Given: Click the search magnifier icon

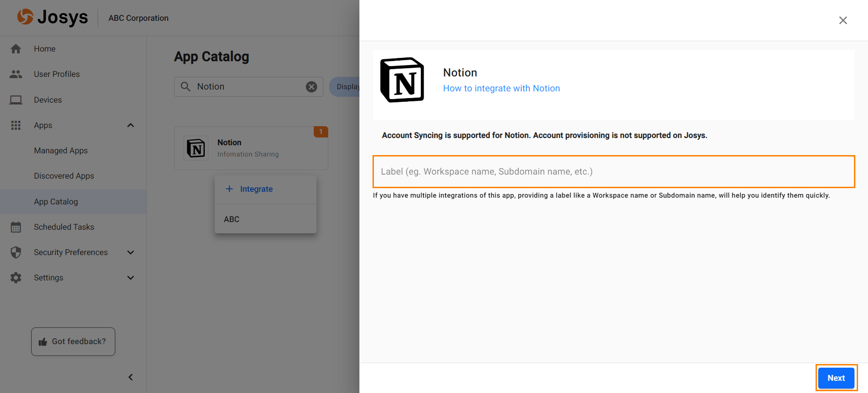Looking at the screenshot, I should pyautogui.click(x=185, y=86).
